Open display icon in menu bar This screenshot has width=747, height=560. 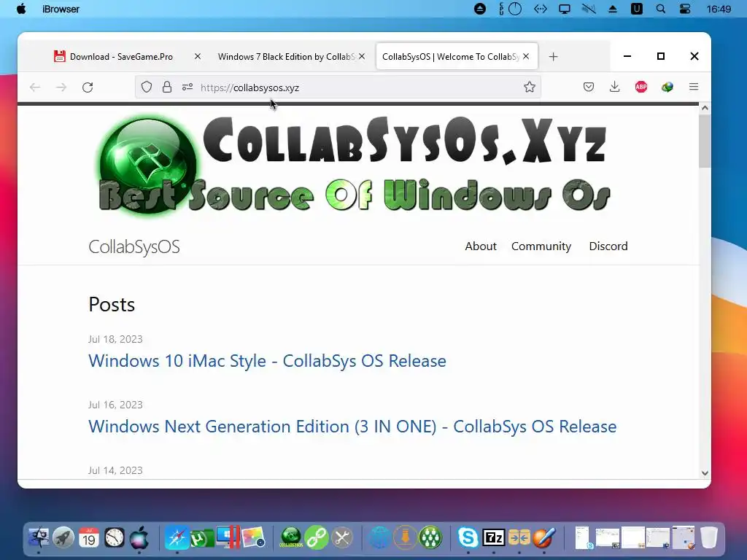565,9
